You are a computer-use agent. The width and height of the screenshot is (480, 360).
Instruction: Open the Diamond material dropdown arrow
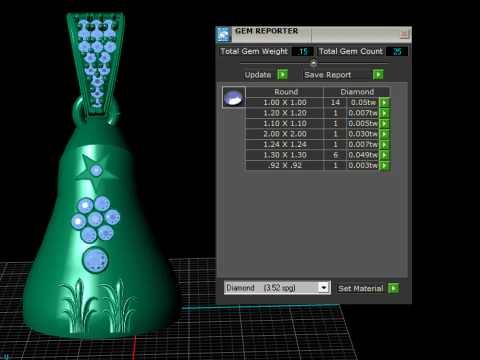323,287
